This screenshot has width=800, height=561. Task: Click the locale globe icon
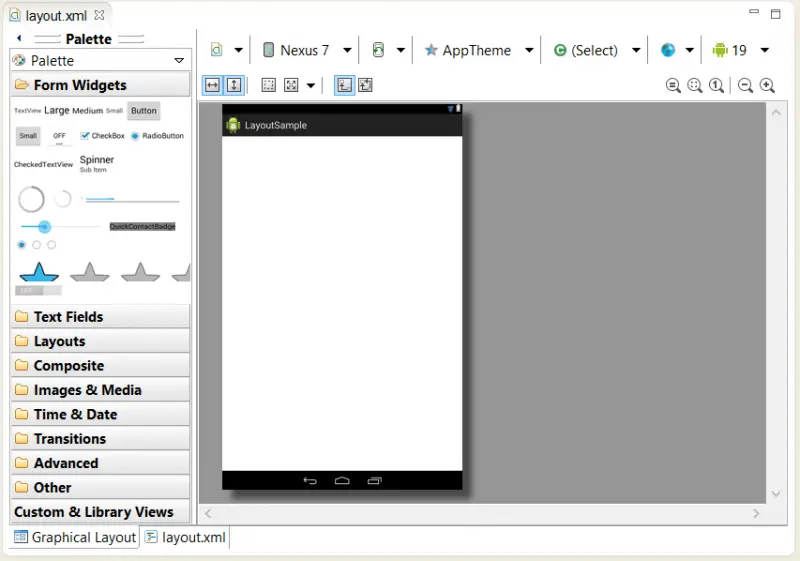668,50
